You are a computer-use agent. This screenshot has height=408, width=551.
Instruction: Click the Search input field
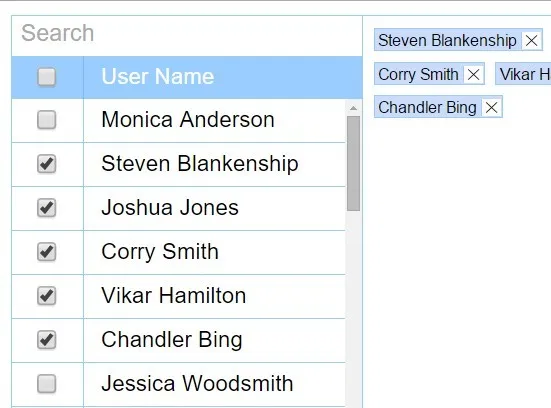(187, 34)
